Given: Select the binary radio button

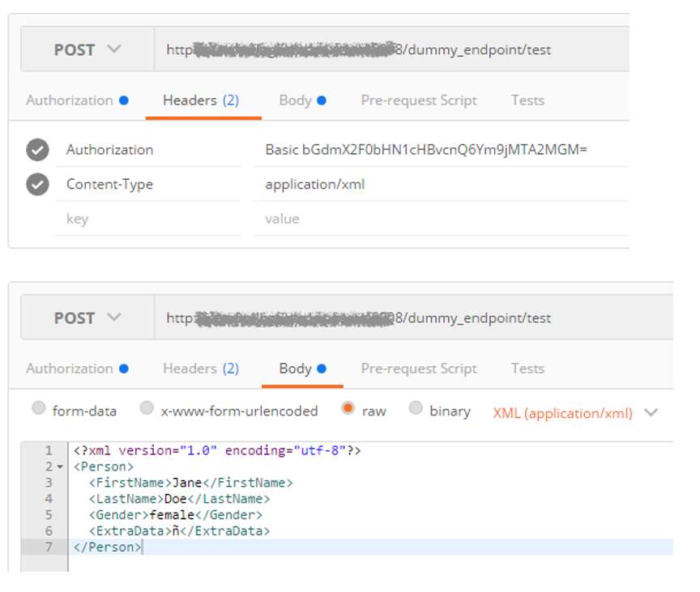Looking at the screenshot, I should point(416,408).
